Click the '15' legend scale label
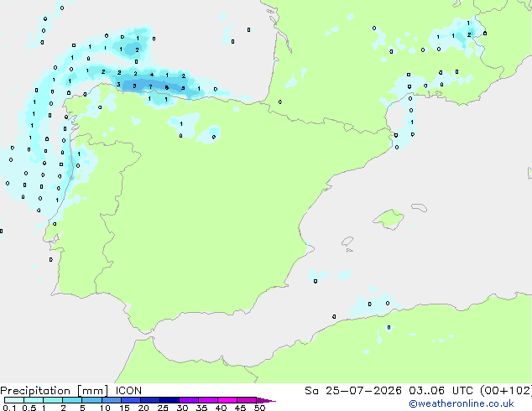This screenshot has width=532, height=411. pyautogui.click(x=124, y=408)
